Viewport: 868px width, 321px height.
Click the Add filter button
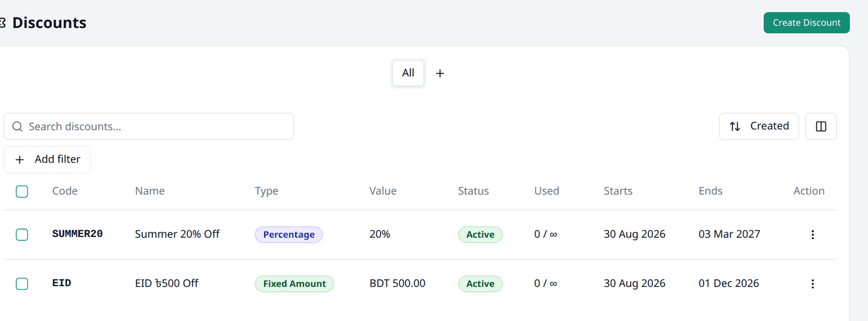47,160
